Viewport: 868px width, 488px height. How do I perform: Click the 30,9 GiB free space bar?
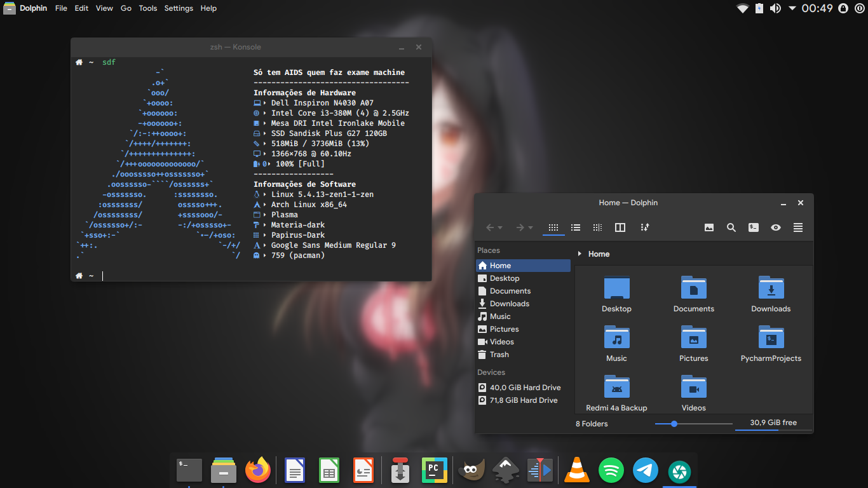(773, 423)
